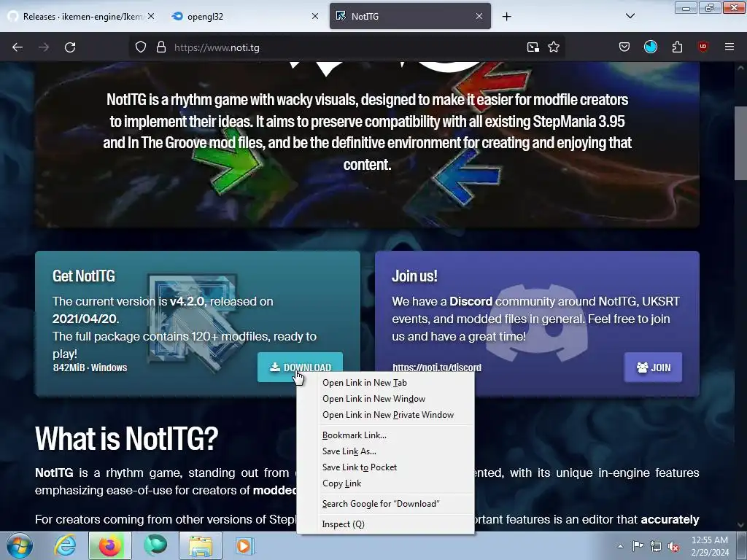Expand the List all tabs chevron

630,16
